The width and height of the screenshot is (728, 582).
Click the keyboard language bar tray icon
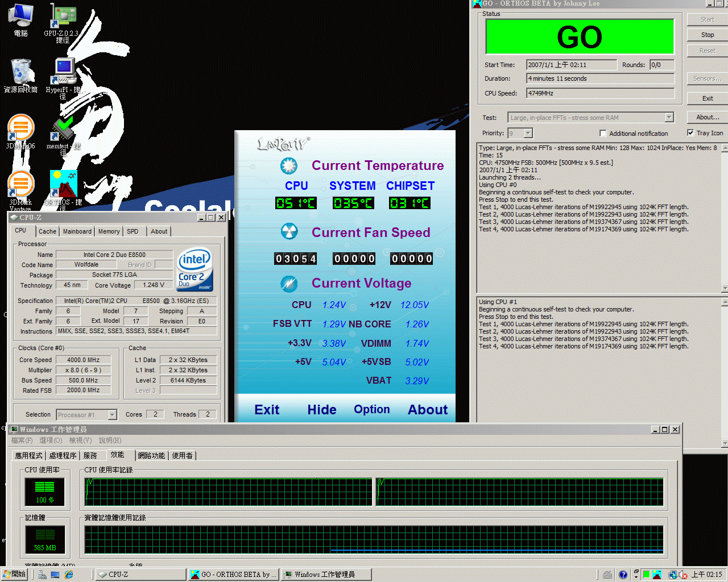tap(607, 575)
